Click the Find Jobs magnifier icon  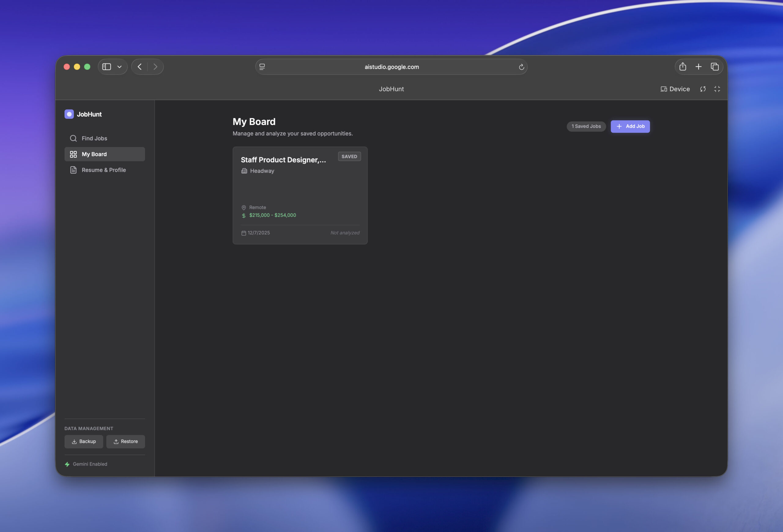(x=73, y=139)
